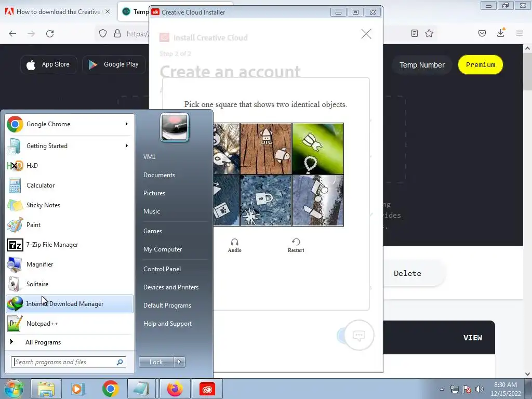Screen dimensions: 532x399
Task: Click Temp Number link
Action: pyautogui.click(x=422, y=65)
